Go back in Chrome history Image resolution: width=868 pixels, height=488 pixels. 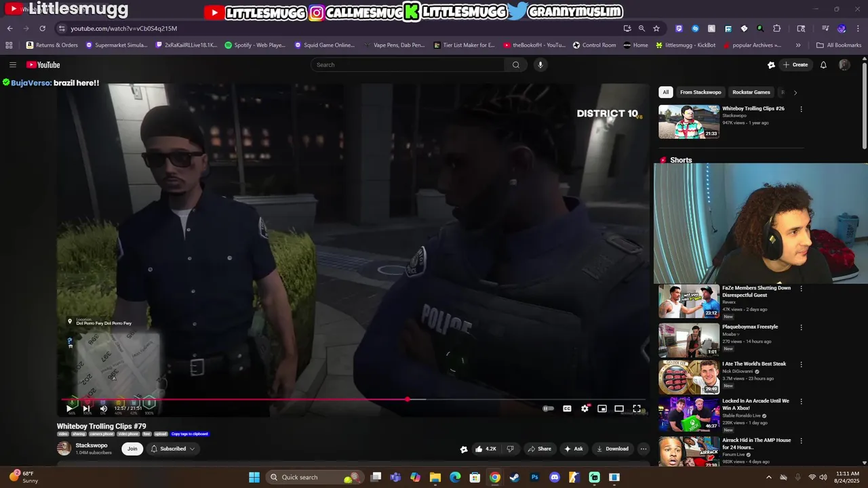(9, 28)
